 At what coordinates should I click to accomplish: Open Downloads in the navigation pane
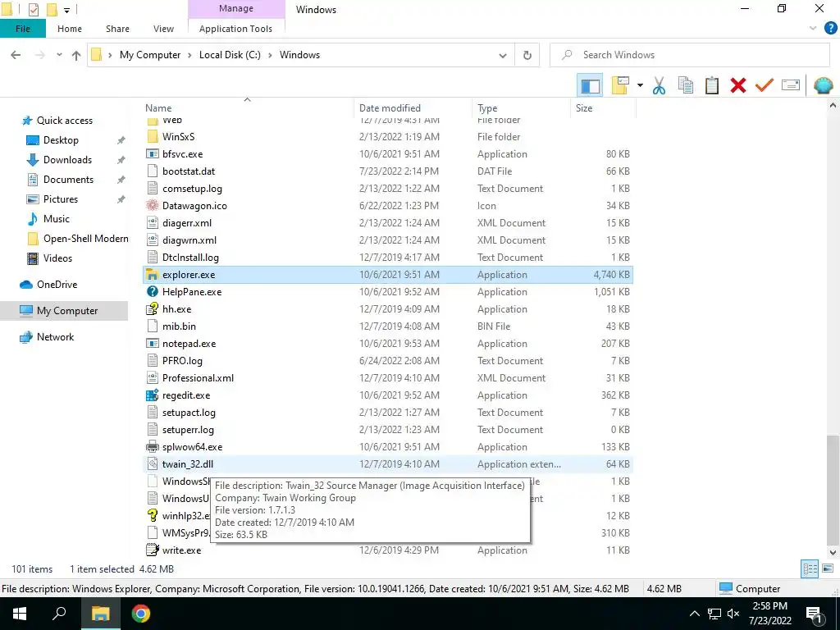click(x=67, y=160)
